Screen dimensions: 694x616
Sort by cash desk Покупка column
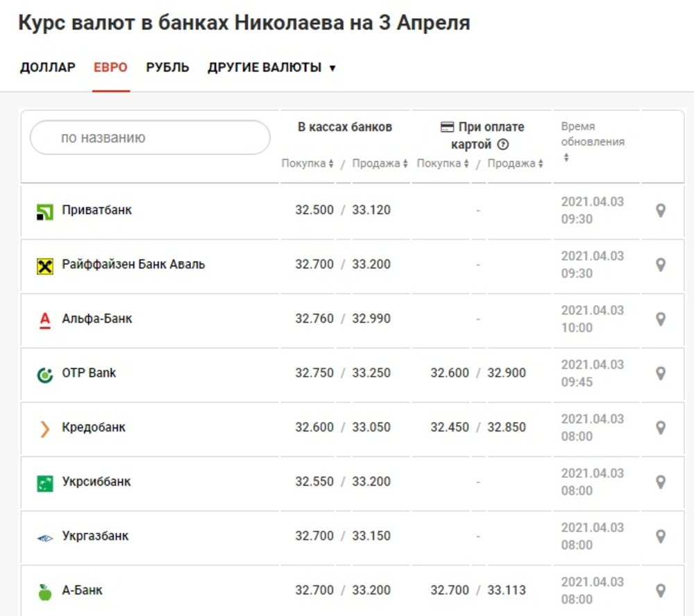coord(307,163)
